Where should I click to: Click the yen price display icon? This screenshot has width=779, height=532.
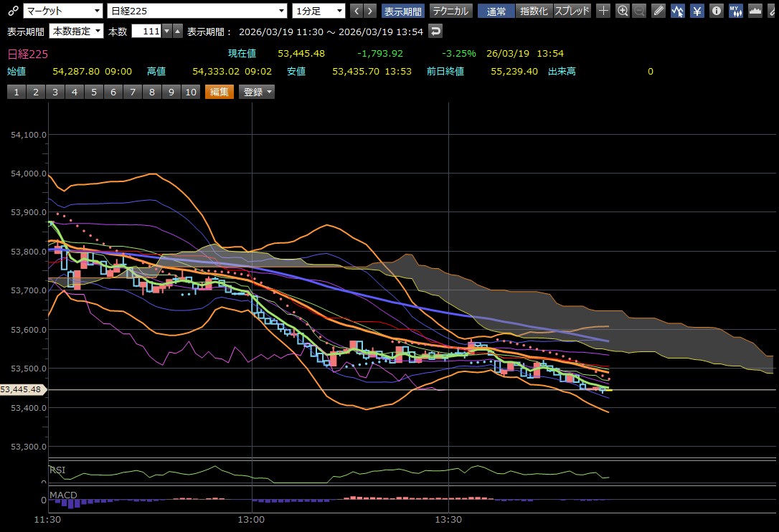[x=697, y=11]
